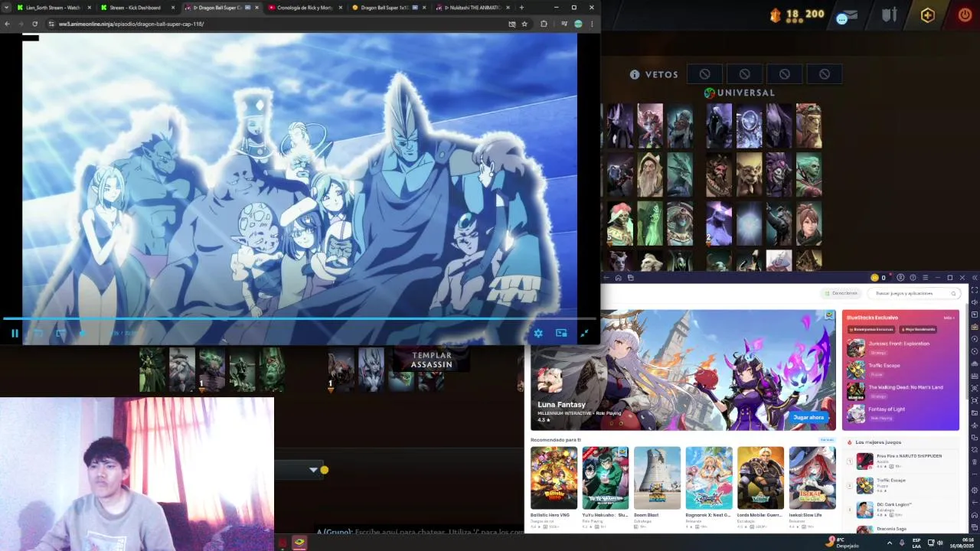Viewport: 980px width, 551px height.
Task: Select the first veto slot
Action: click(704, 74)
